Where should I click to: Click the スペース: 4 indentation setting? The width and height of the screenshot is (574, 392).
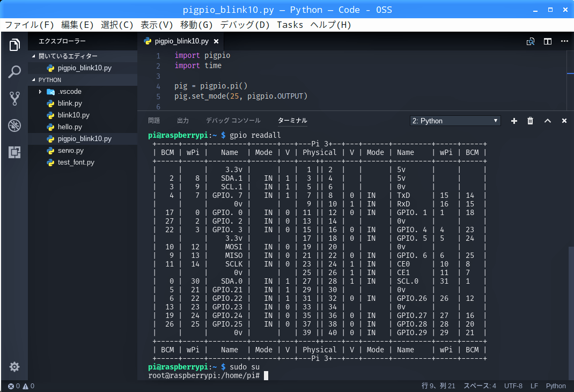480,386
